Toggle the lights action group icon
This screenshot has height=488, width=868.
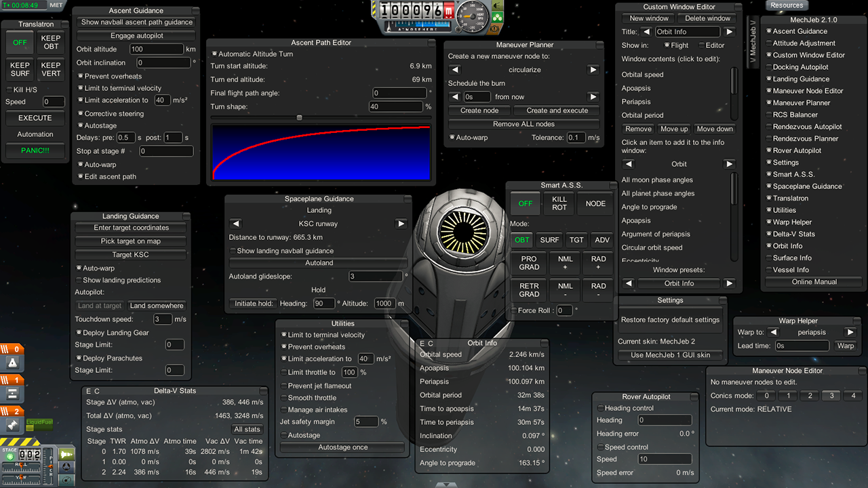pos(498,6)
